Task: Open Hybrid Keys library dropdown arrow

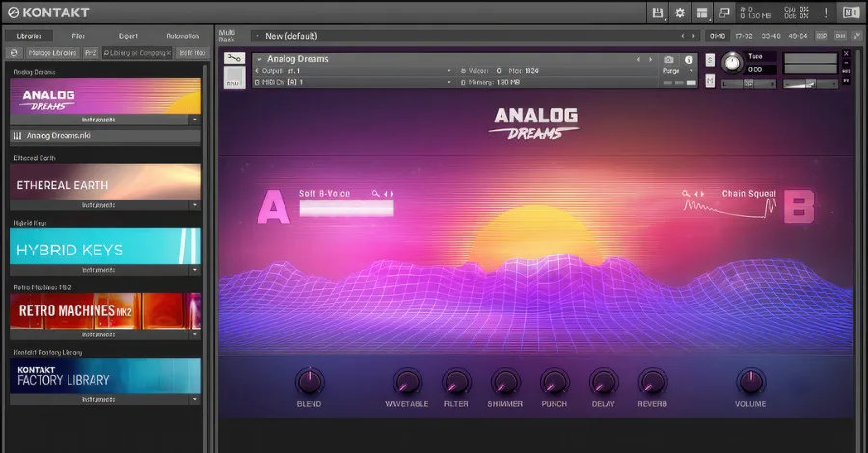Action: [x=194, y=270]
